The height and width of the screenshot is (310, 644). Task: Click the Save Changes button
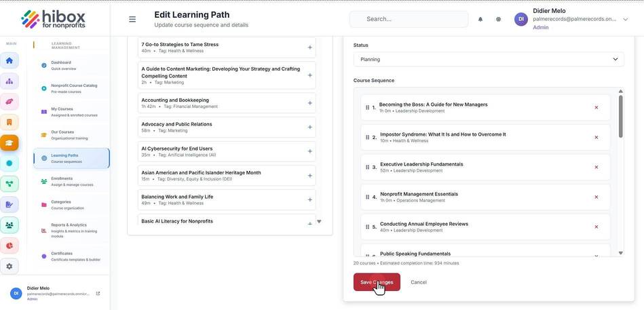[x=377, y=282]
